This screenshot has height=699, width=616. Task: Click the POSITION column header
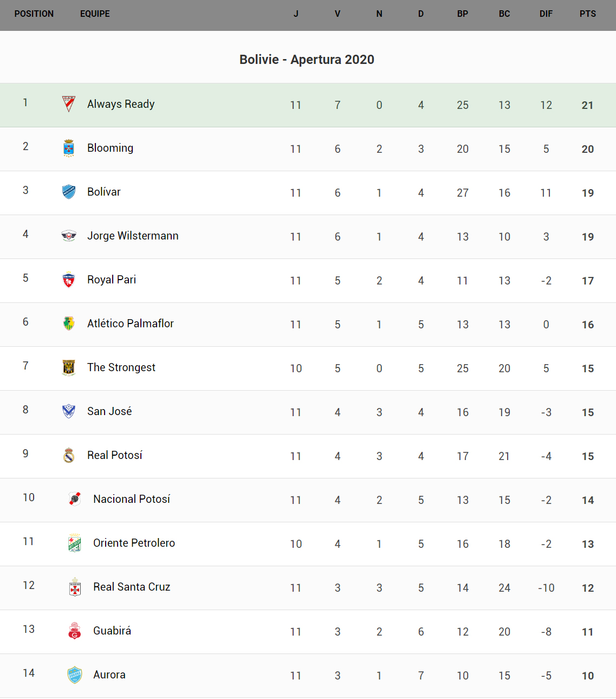(x=34, y=14)
